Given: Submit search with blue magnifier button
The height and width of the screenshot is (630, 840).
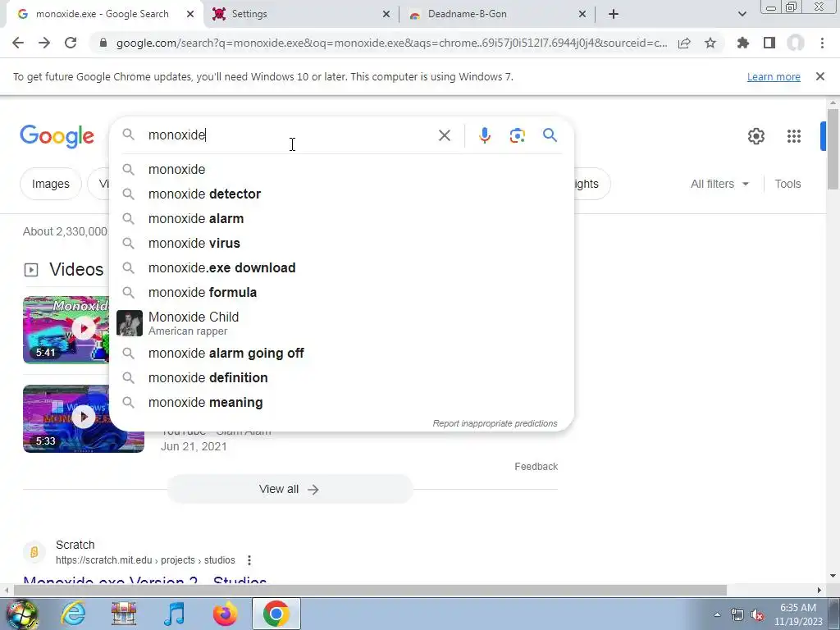Looking at the screenshot, I should click(550, 135).
